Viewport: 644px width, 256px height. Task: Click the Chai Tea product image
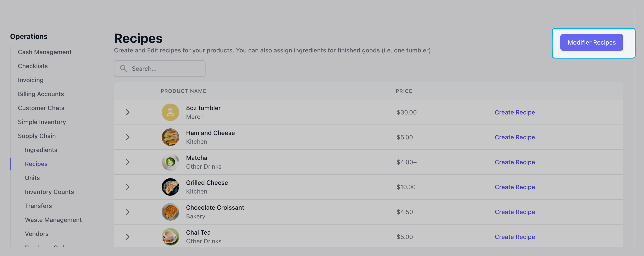tap(170, 237)
